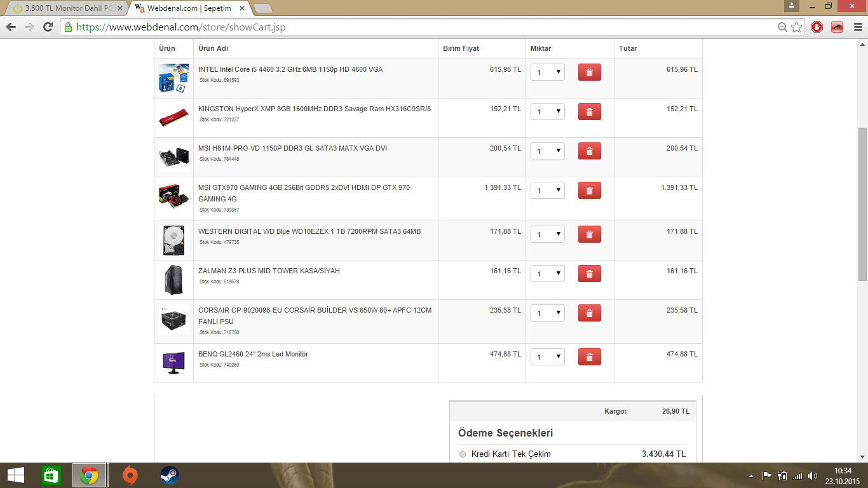Viewport: 868px width, 488px height.
Task: Delete the CORSAIR 650W PSU item
Action: click(589, 313)
